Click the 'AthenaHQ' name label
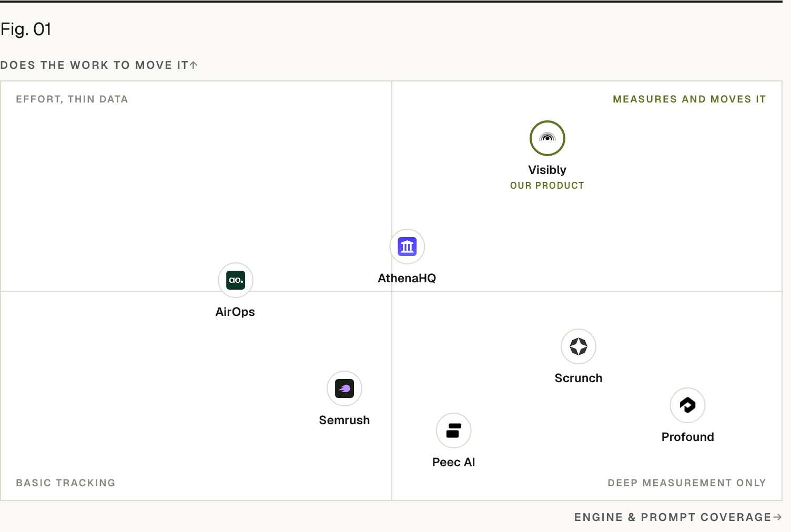Screen dimensions: 791x532 [x=407, y=278]
